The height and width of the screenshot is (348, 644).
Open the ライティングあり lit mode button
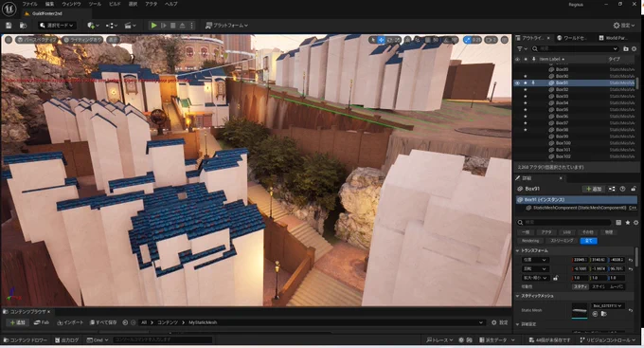82,40
